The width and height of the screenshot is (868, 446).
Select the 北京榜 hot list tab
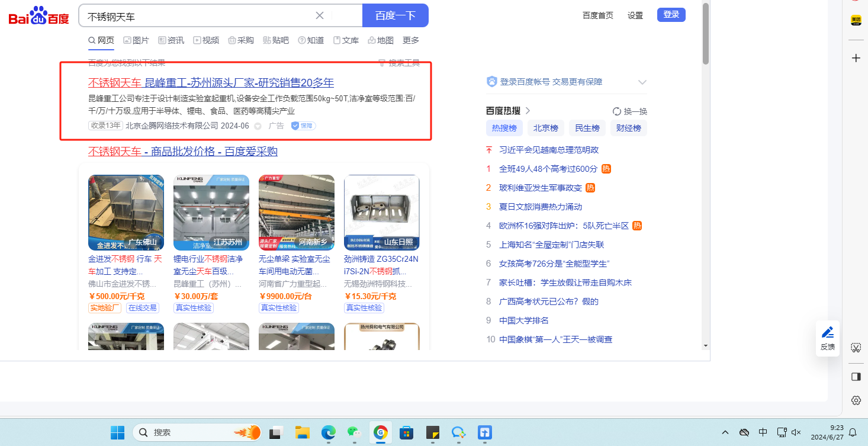click(546, 128)
